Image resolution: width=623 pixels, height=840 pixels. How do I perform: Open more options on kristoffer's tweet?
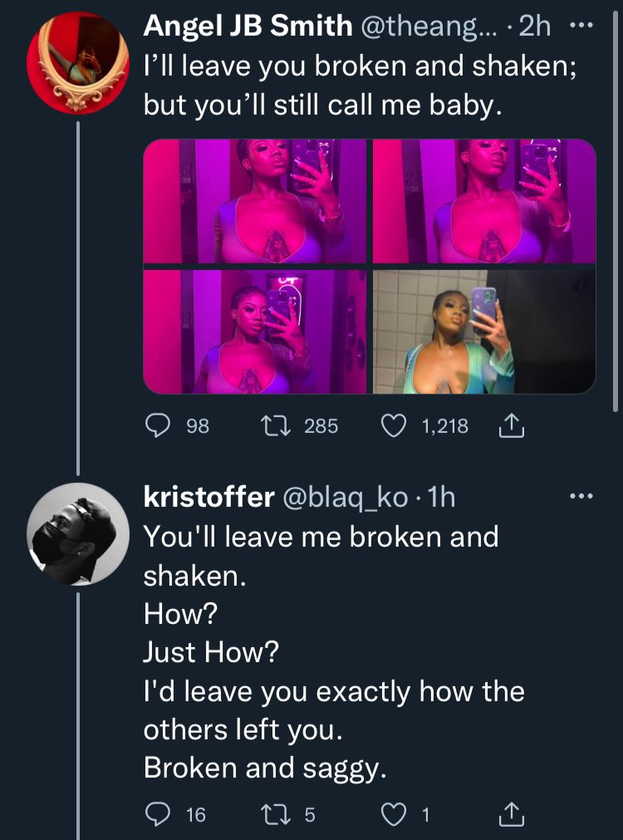(582, 497)
